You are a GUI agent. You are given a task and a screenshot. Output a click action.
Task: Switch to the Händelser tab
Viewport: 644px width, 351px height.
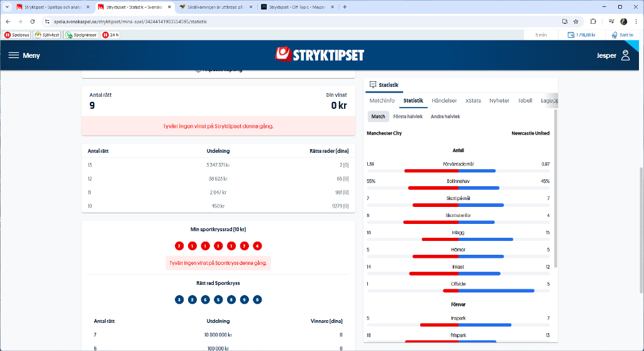tap(444, 101)
